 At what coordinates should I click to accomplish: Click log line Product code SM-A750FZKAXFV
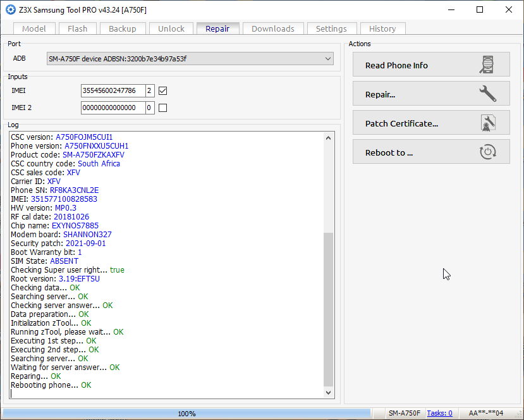point(68,155)
